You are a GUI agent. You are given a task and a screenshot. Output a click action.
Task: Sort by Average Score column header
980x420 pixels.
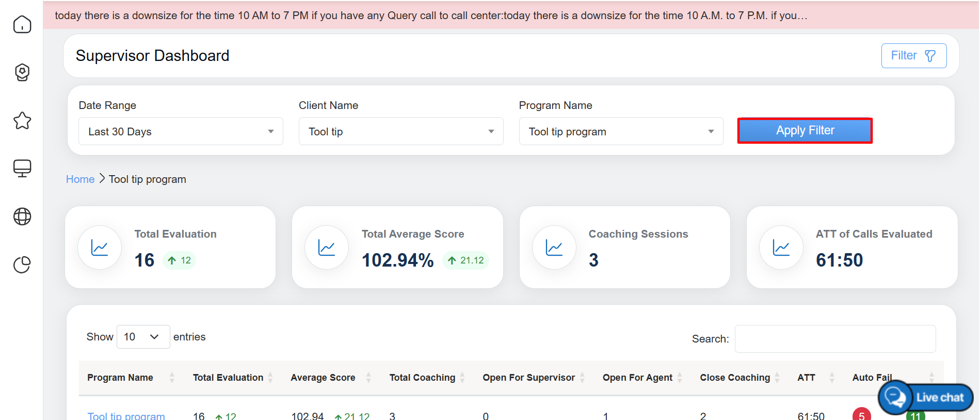click(323, 378)
